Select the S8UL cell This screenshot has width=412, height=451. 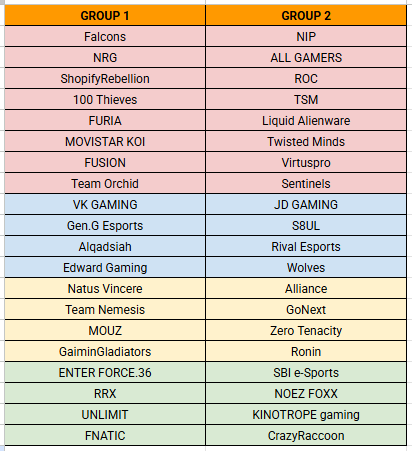click(306, 225)
